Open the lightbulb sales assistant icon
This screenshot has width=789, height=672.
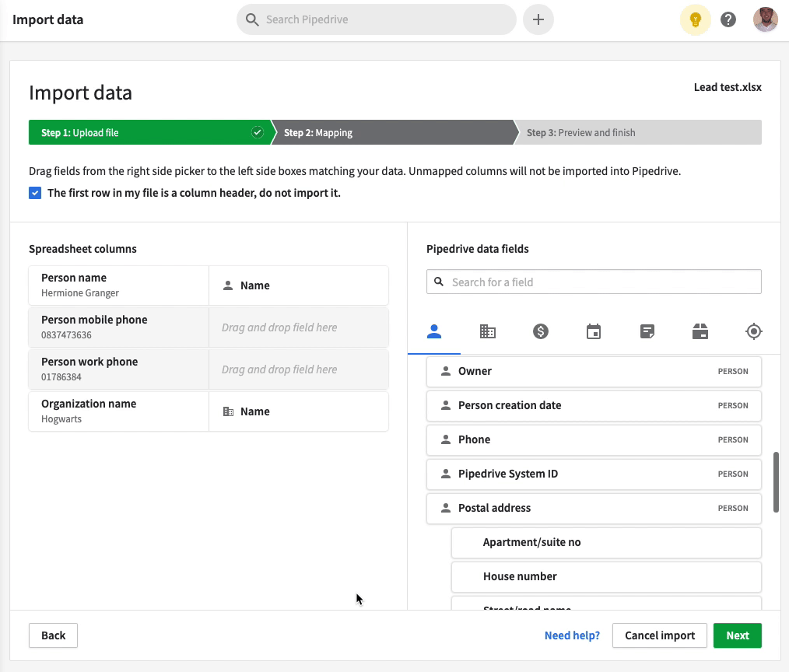[695, 19]
